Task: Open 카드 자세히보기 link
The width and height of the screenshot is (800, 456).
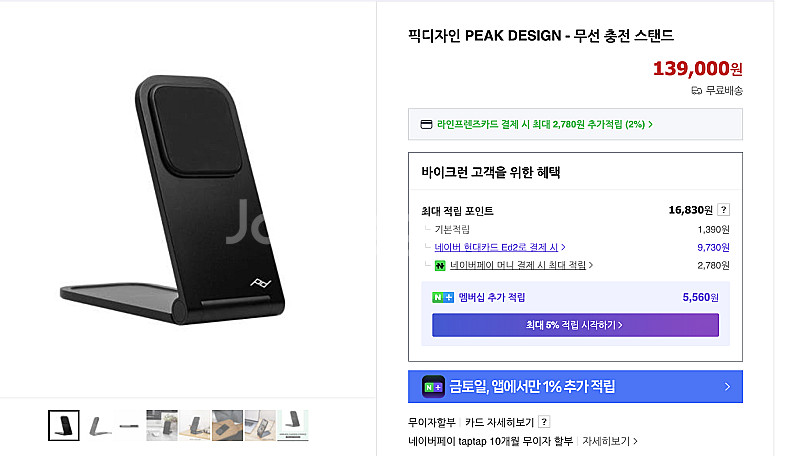Action: coord(499,422)
